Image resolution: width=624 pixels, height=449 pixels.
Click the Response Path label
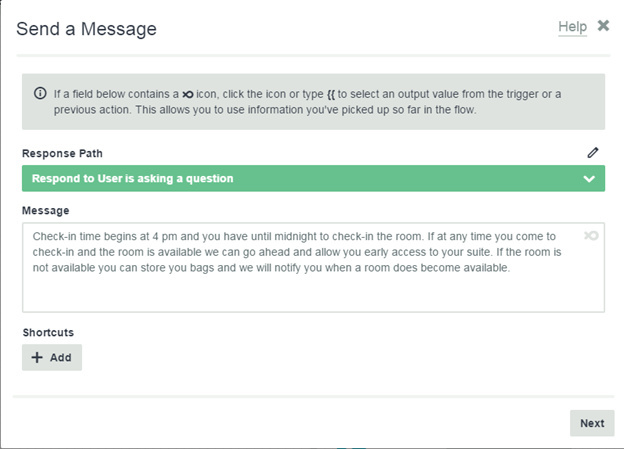[x=62, y=153]
